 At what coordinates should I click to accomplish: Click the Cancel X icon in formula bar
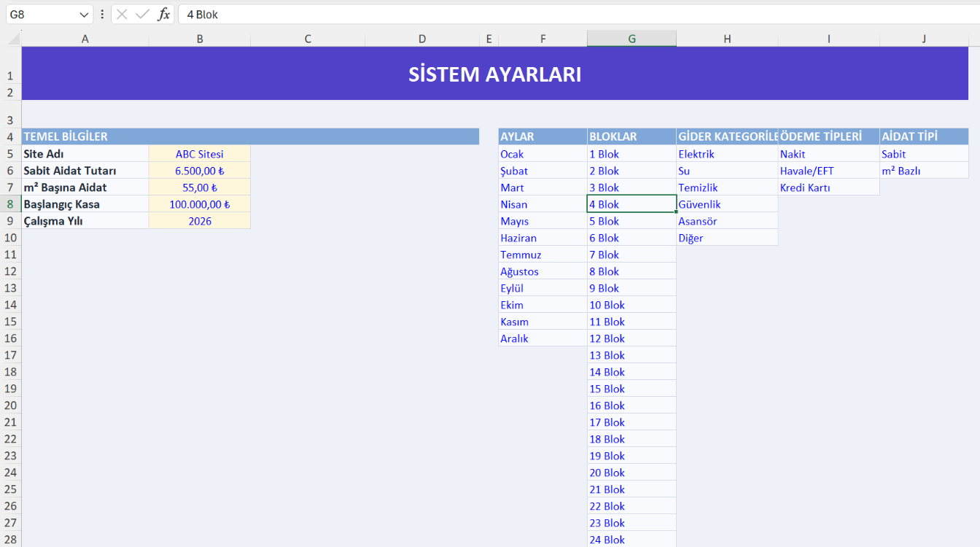(x=122, y=15)
